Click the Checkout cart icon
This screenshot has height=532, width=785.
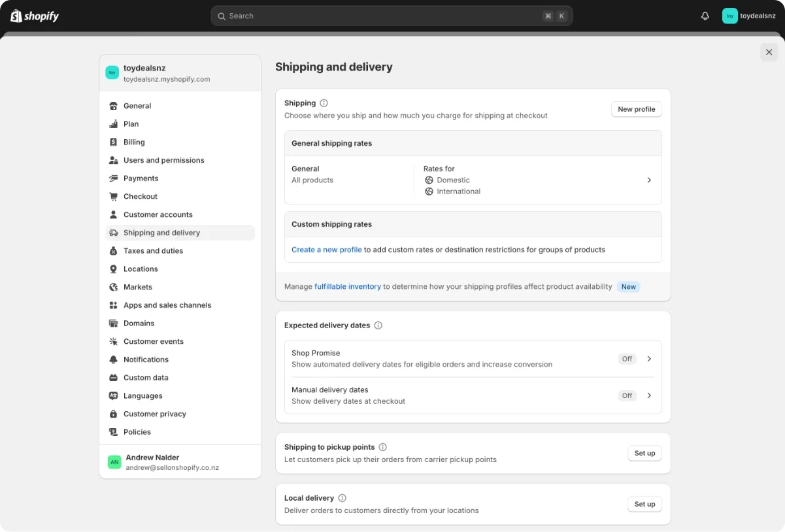click(x=113, y=197)
